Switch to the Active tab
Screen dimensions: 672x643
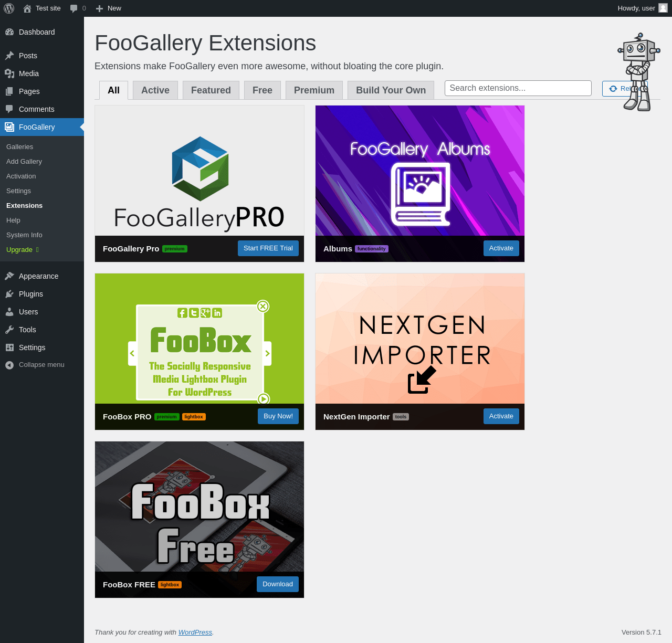pos(155,90)
